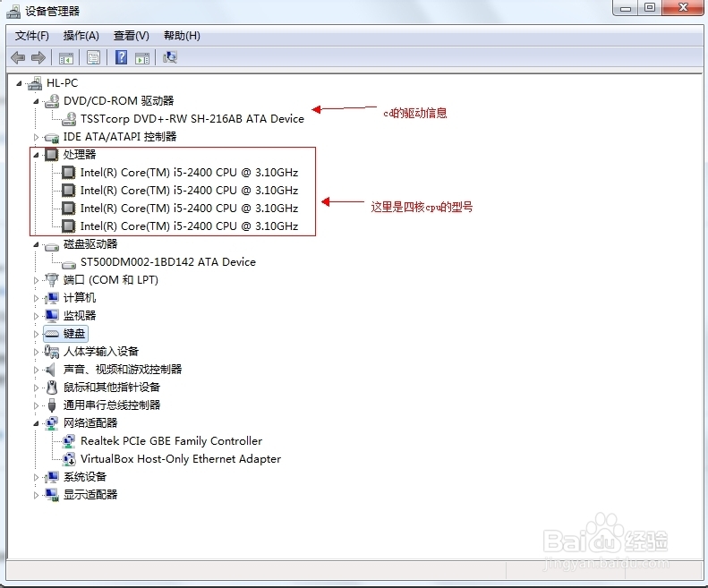The image size is (708, 588).
Task: Expand the IDE ATA/ATAPI 控制器 branch
Action: 36,137
